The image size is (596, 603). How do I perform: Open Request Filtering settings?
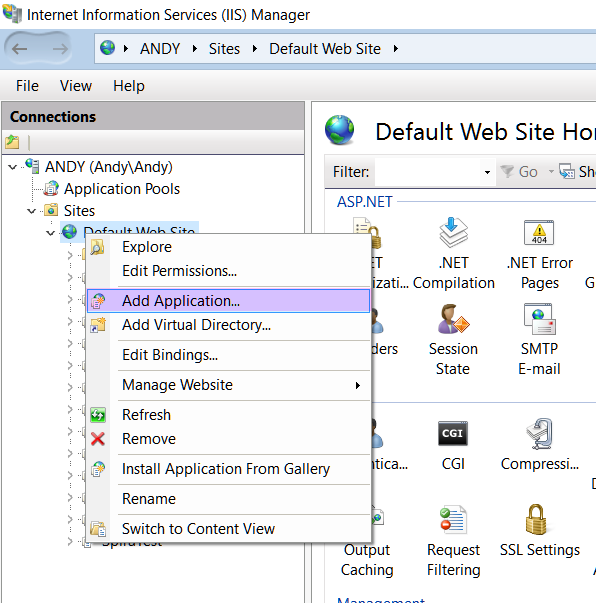tap(453, 541)
